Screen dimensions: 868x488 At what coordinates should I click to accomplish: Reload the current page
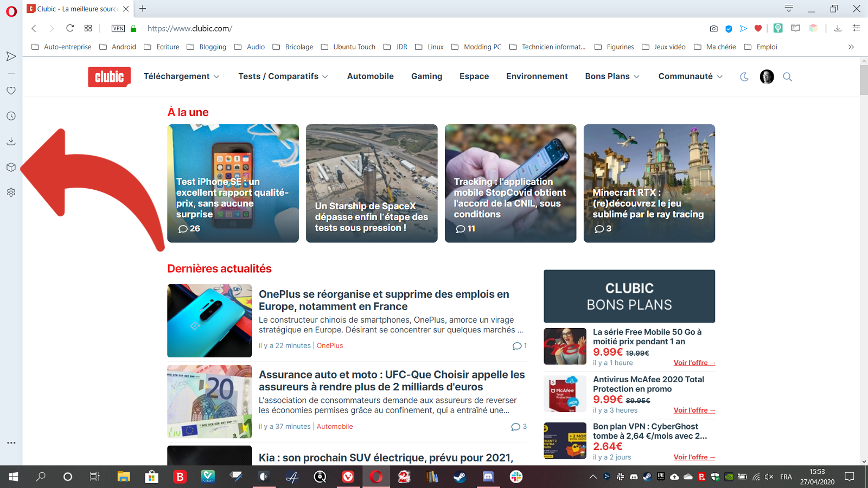[x=70, y=28]
